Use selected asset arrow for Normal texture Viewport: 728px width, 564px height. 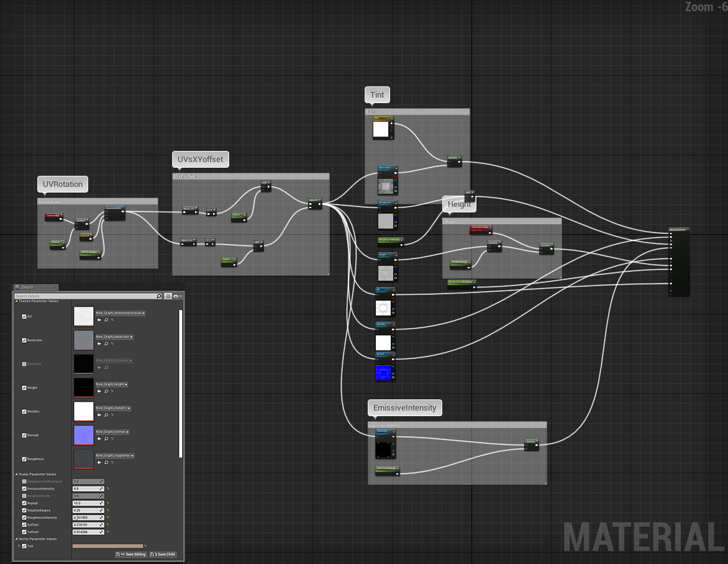tap(99, 438)
